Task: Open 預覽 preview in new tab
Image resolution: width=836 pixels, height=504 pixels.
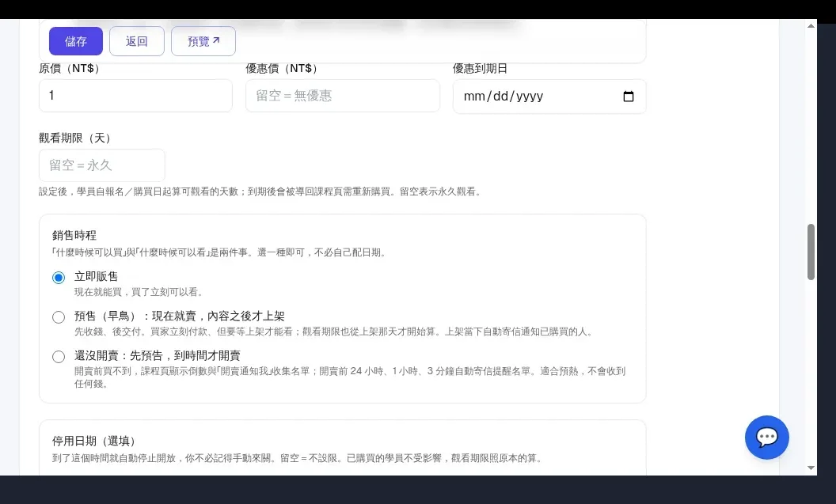Action: [x=203, y=41]
